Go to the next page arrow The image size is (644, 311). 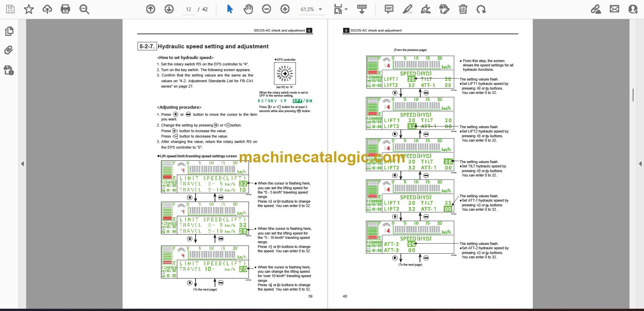[169, 9]
